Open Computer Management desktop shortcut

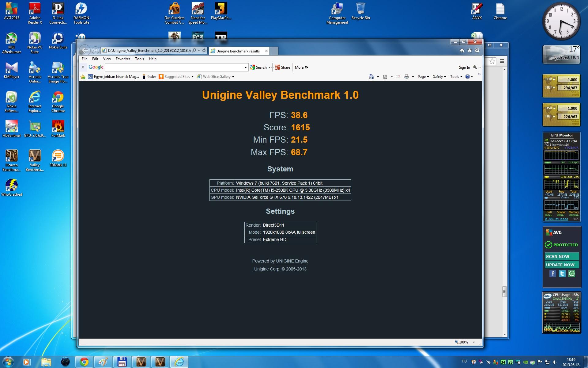coord(337,13)
